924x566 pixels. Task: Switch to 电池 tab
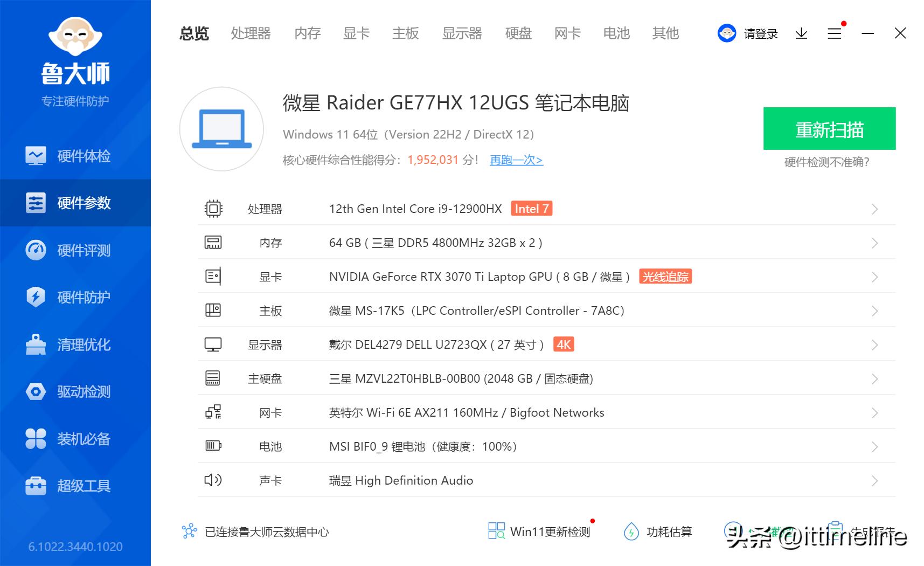click(617, 33)
